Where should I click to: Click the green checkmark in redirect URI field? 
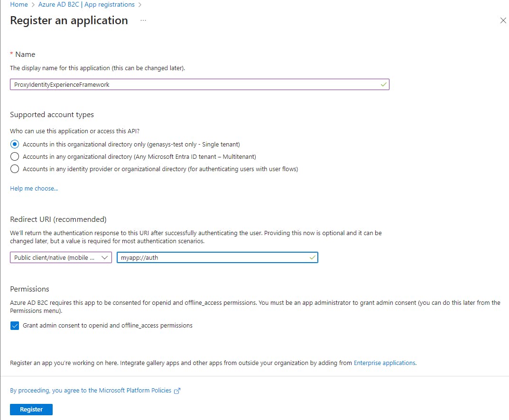[x=312, y=257]
